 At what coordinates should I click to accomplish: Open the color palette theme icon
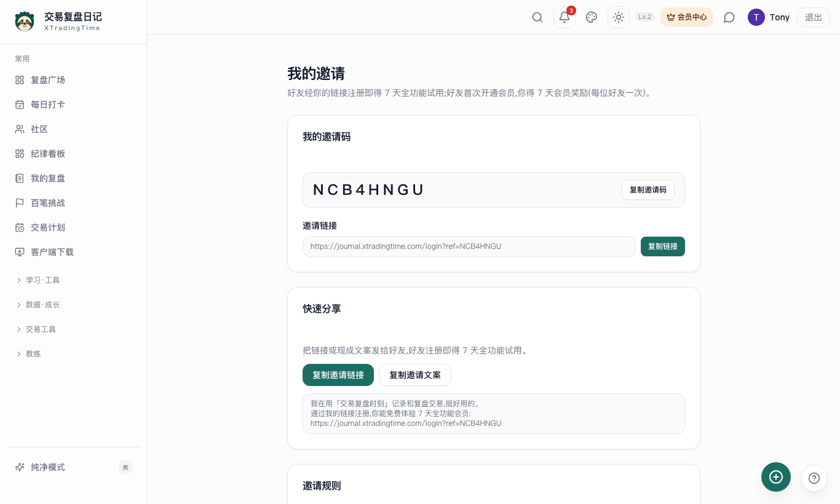(x=592, y=17)
